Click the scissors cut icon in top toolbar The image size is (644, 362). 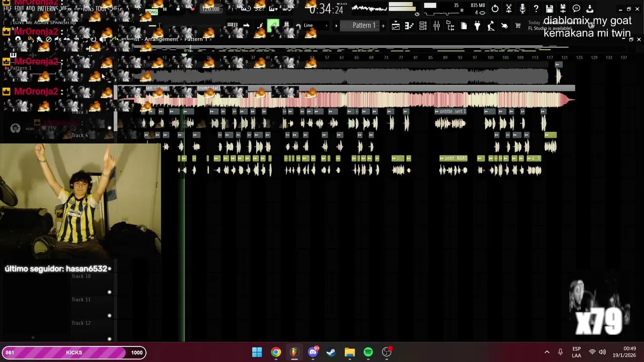(509, 9)
